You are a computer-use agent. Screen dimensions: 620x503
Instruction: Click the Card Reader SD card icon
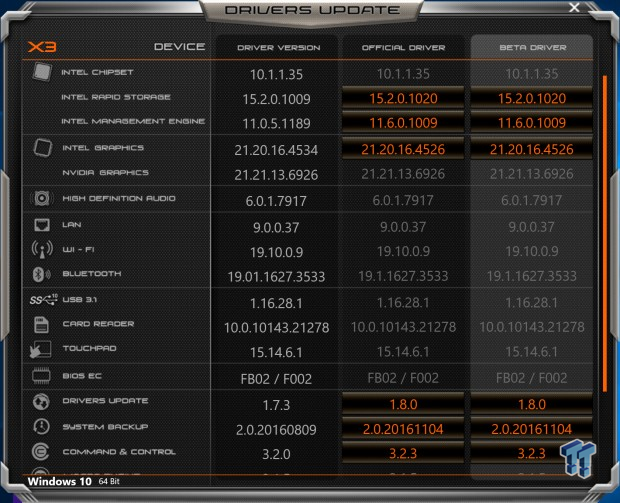pos(41,325)
